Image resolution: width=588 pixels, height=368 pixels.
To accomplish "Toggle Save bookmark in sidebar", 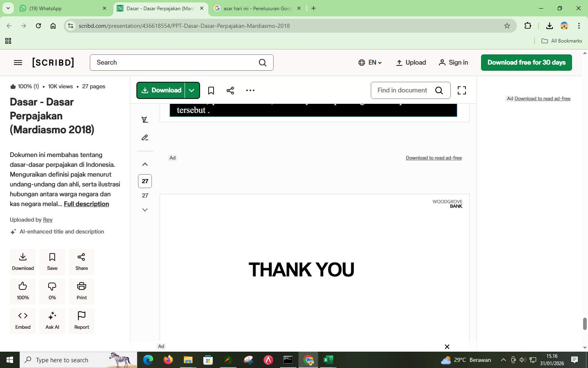I will (52, 261).
